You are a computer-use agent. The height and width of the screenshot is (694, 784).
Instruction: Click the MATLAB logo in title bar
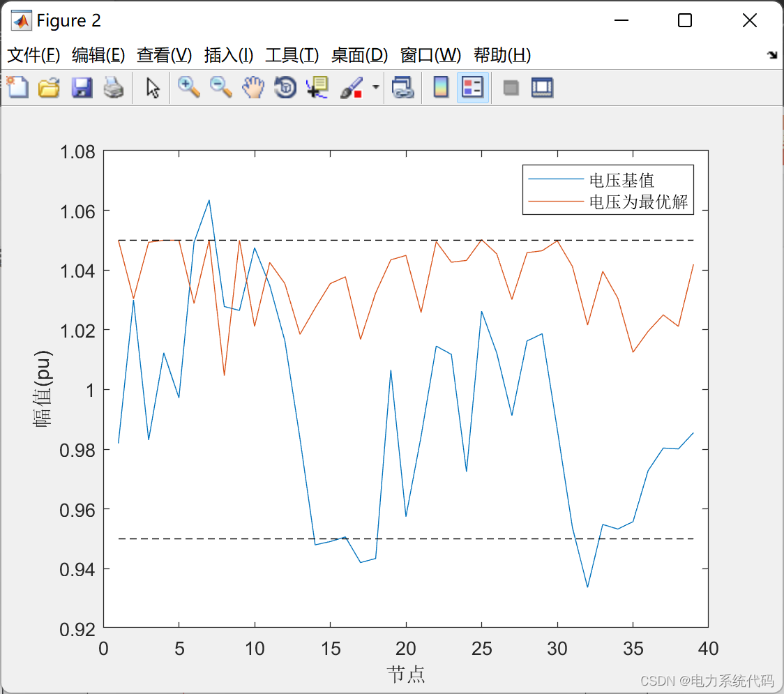pyautogui.click(x=22, y=20)
